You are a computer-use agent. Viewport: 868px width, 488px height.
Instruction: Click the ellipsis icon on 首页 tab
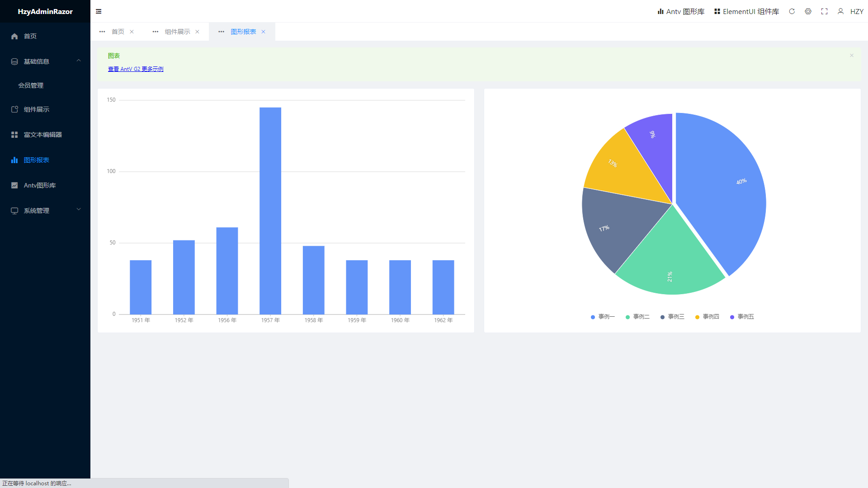pos(102,32)
